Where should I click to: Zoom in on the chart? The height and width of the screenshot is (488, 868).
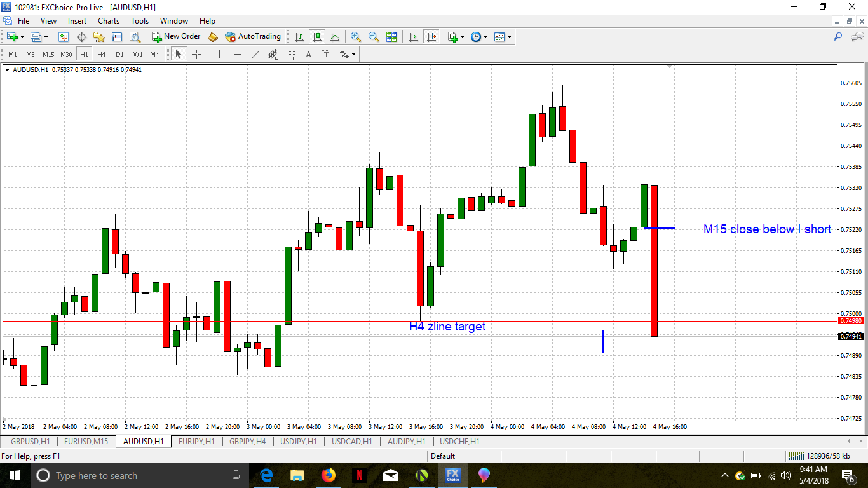(x=356, y=37)
